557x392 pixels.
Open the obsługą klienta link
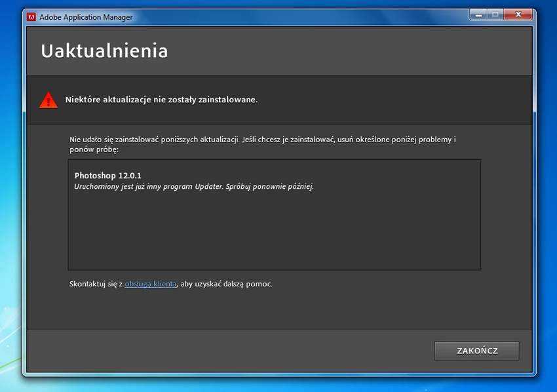click(x=150, y=284)
